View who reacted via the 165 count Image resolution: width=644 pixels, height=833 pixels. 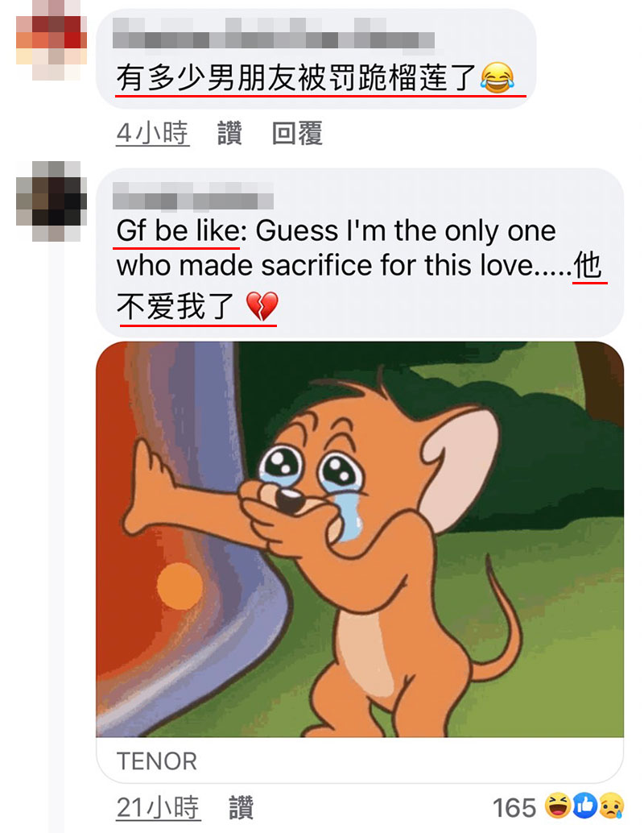pyautogui.click(x=514, y=808)
